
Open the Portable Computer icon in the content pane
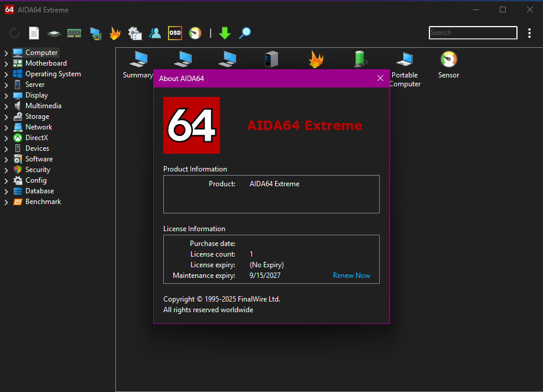[x=405, y=69]
